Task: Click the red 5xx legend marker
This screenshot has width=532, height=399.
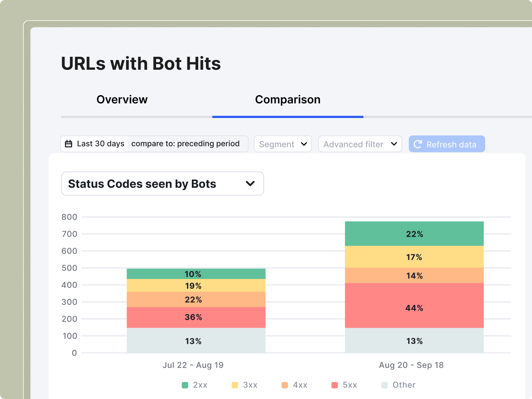Action: (334, 385)
